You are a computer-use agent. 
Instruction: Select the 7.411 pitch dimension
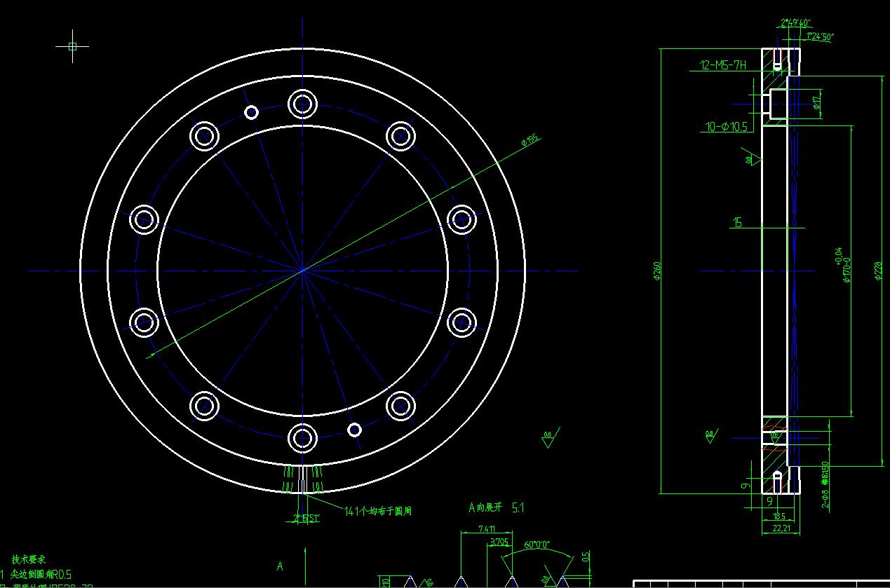pos(487,528)
